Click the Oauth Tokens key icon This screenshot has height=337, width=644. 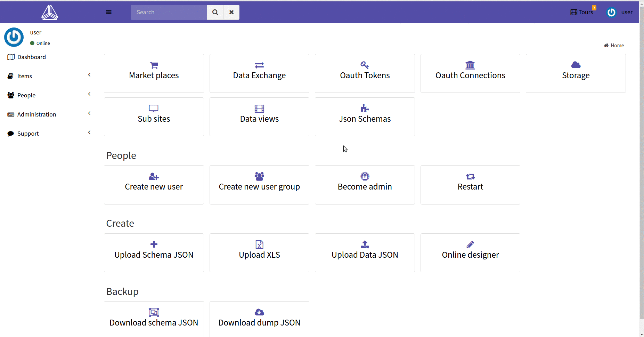(365, 65)
